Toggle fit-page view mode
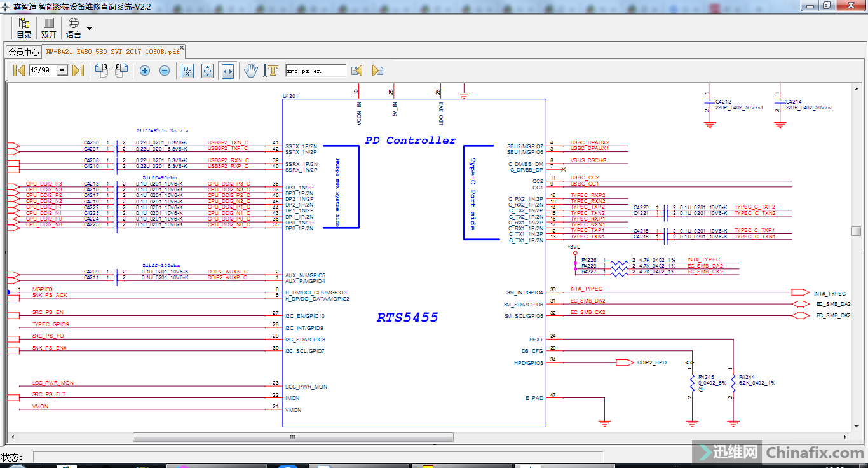Image resolution: width=868 pixels, height=468 pixels. [x=207, y=71]
